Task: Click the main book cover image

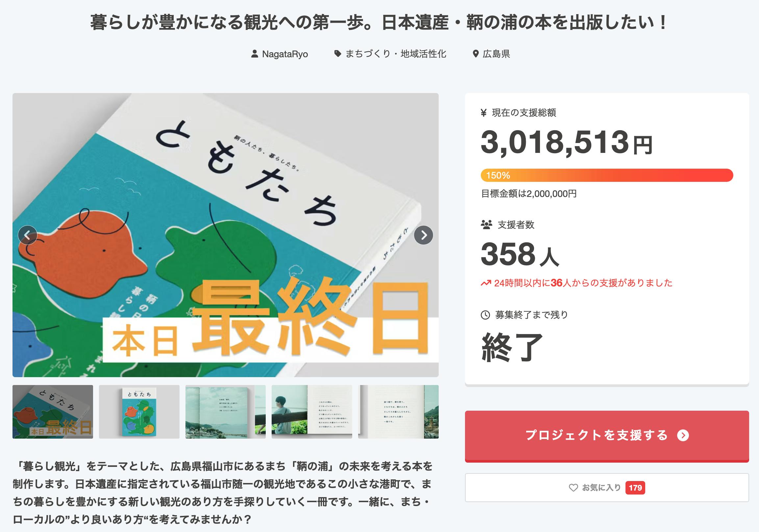Action: pyautogui.click(x=226, y=198)
